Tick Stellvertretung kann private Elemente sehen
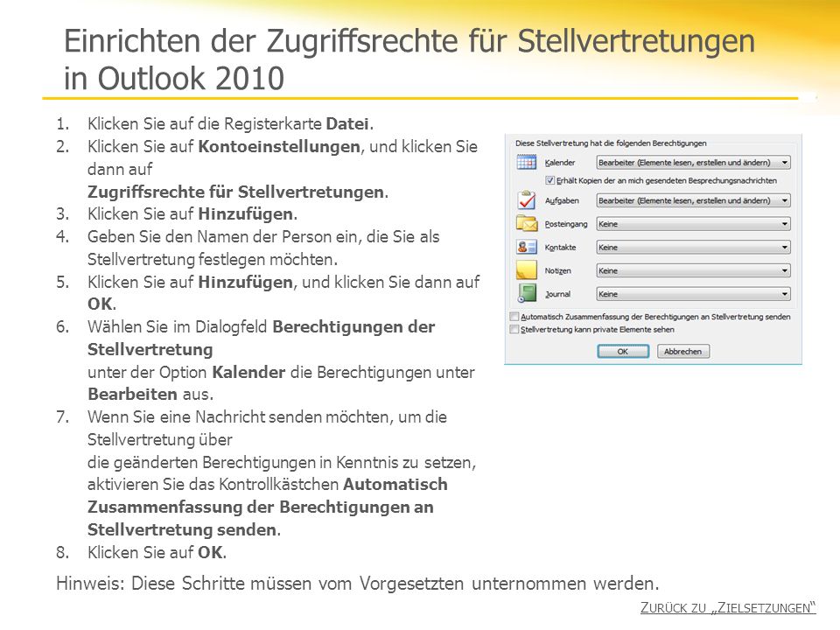The height and width of the screenshot is (630, 840). click(x=514, y=330)
